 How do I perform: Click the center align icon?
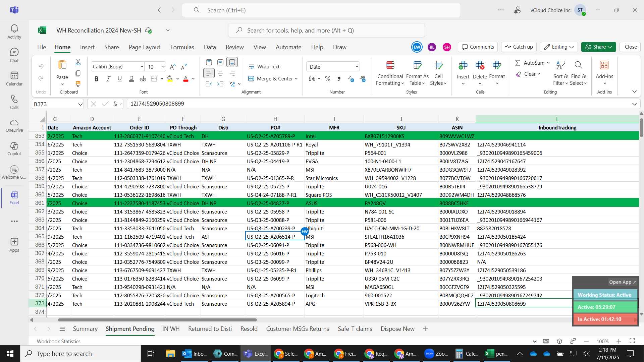click(x=220, y=73)
